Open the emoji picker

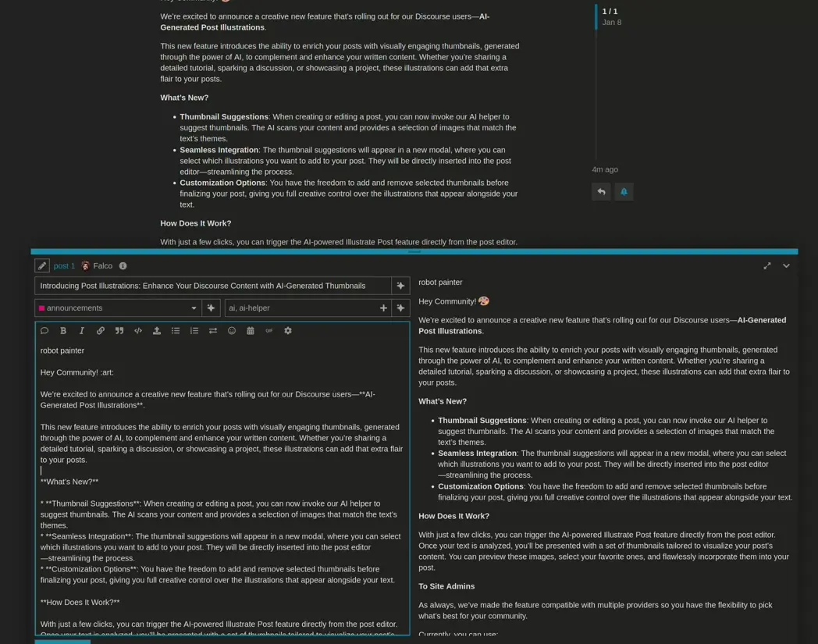click(x=232, y=330)
